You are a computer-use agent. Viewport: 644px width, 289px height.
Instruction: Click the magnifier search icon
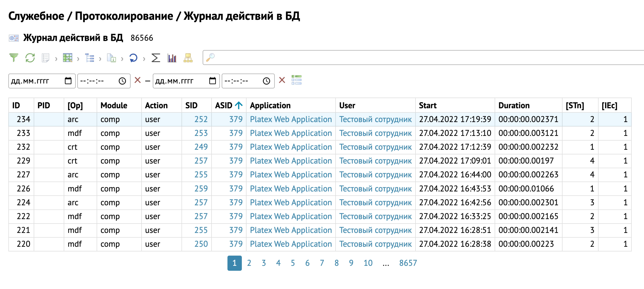pyautogui.click(x=210, y=58)
